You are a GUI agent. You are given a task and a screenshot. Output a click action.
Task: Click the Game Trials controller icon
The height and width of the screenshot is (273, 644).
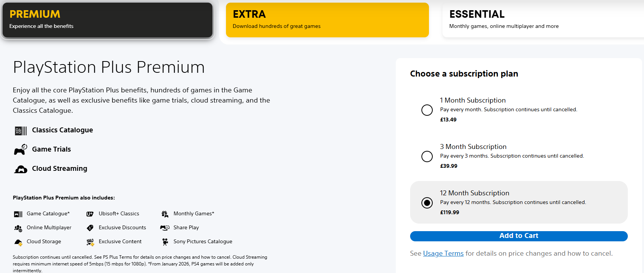point(21,149)
